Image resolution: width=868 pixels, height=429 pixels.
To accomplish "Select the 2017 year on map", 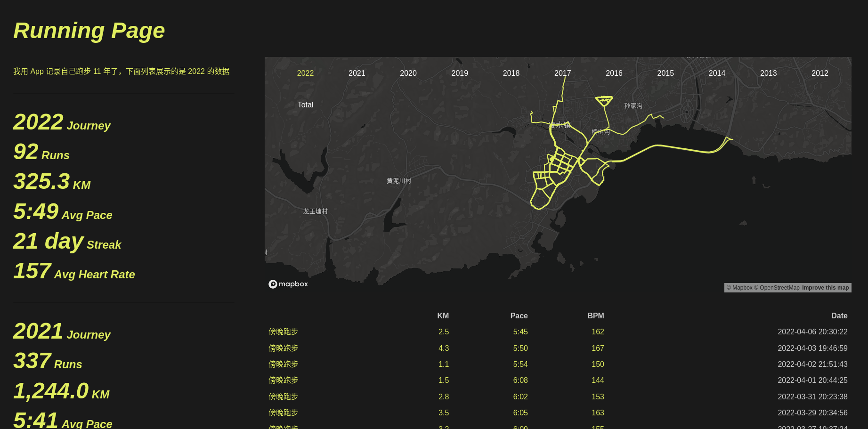I will [562, 73].
